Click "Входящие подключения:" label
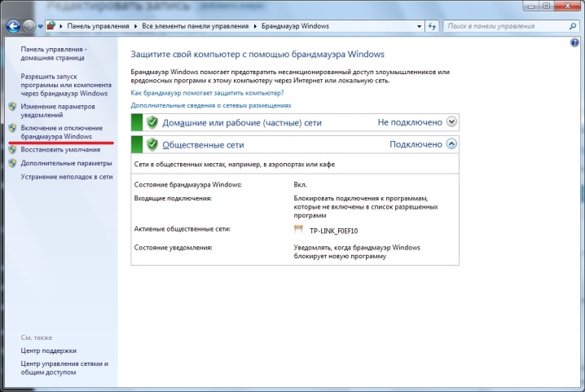The height and width of the screenshot is (392, 585). 173,198
